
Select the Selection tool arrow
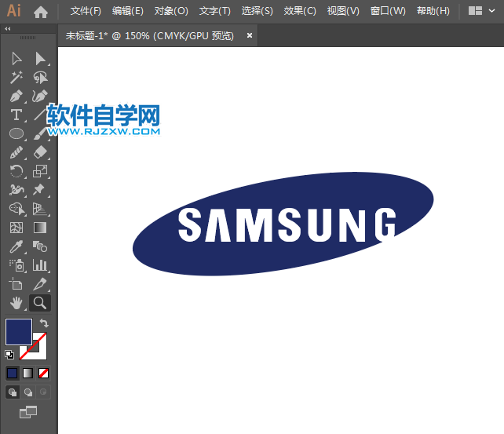16,59
